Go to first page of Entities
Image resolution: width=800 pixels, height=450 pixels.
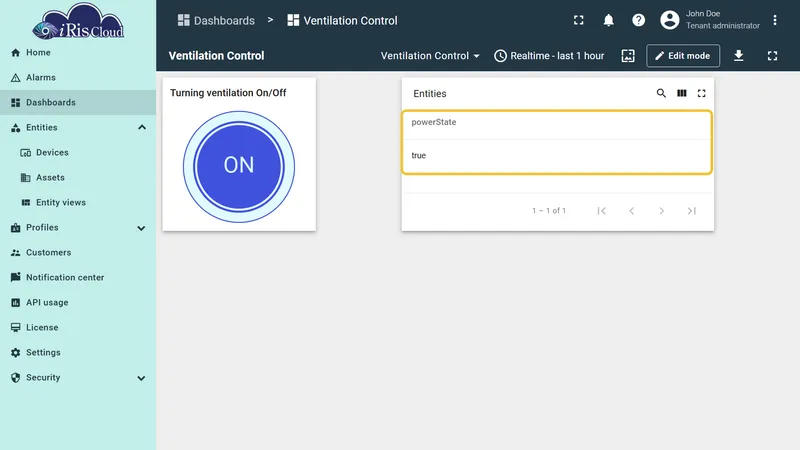point(602,211)
